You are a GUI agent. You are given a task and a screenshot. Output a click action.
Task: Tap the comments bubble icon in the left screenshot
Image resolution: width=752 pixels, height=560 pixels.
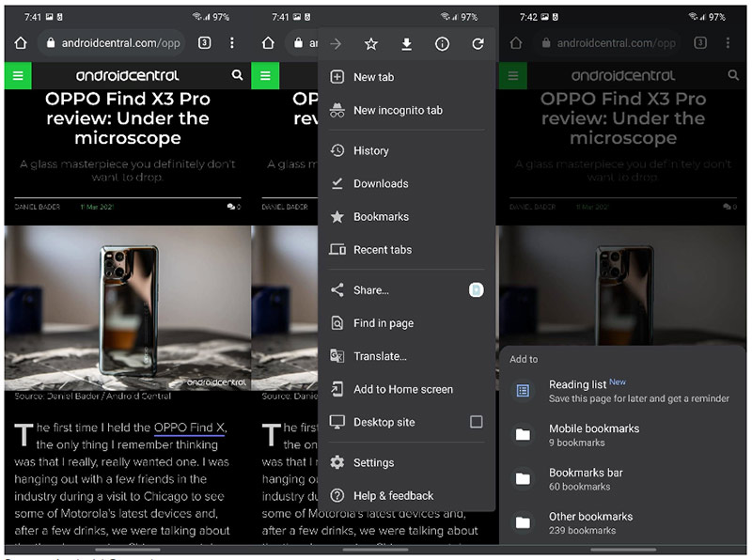coord(231,207)
